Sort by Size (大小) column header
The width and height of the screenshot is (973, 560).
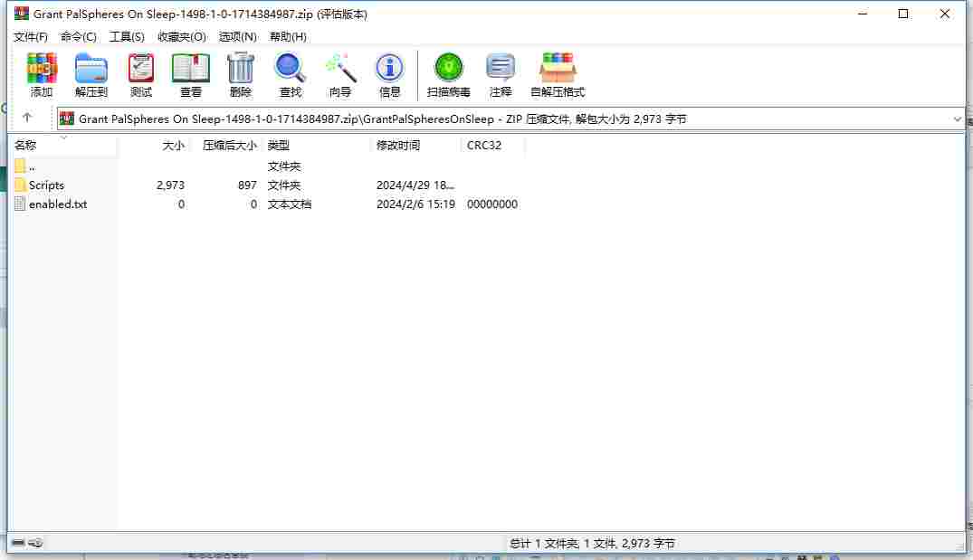(x=173, y=145)
